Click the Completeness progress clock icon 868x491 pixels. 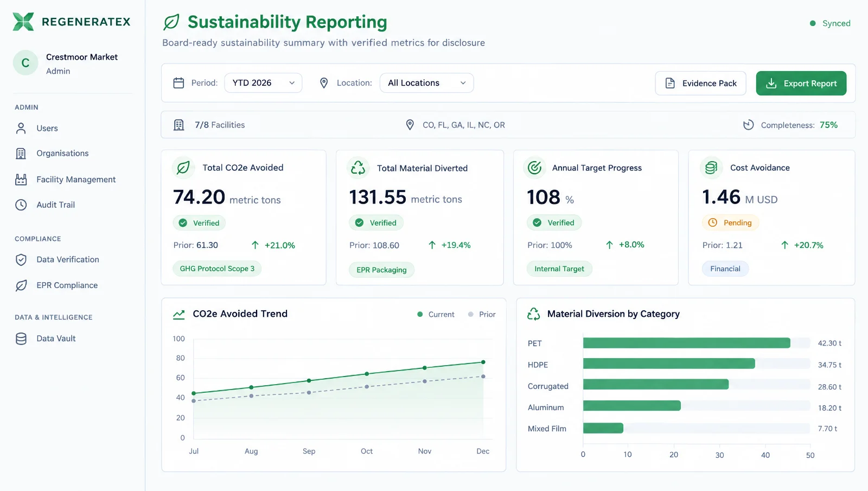tap(749, 125)
